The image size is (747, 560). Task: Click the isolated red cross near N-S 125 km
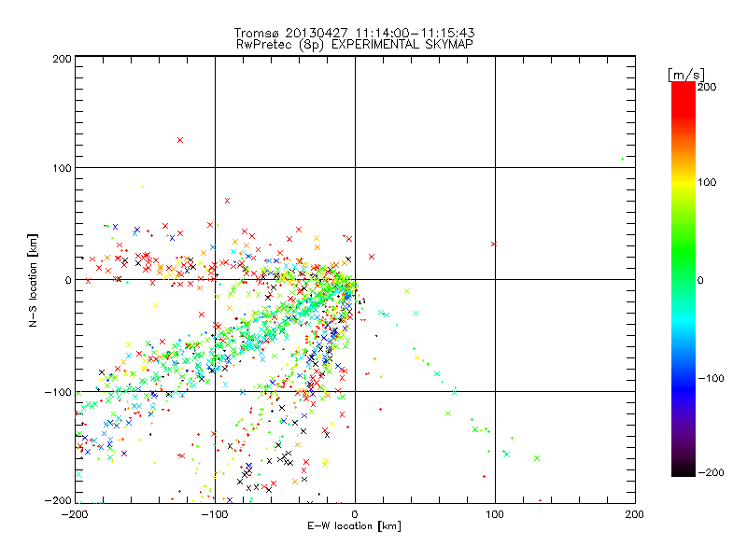(180, 140)
